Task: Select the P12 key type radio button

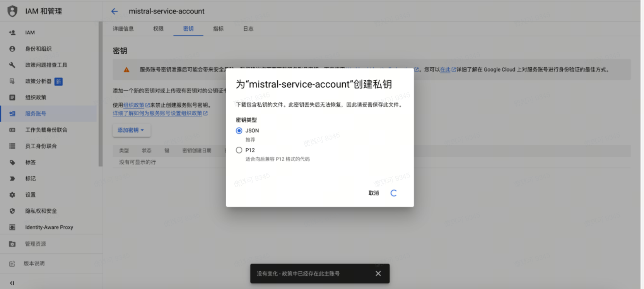Action: tap(239, 150)
